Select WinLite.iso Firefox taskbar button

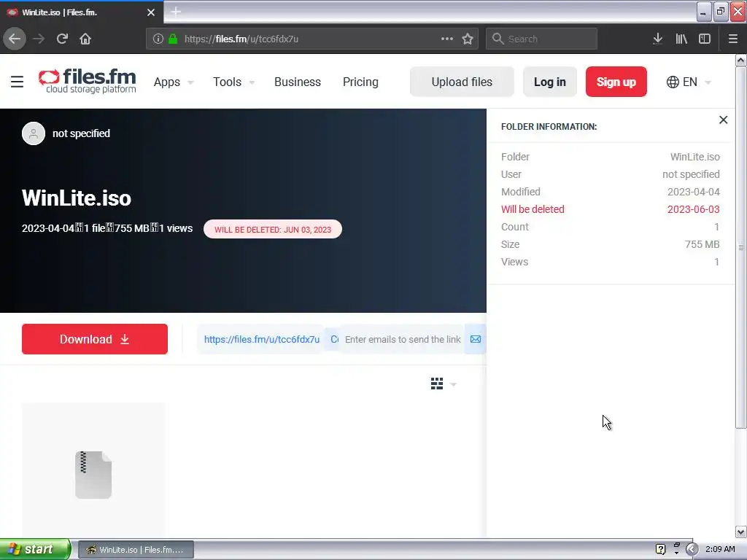tap(136, 550)
